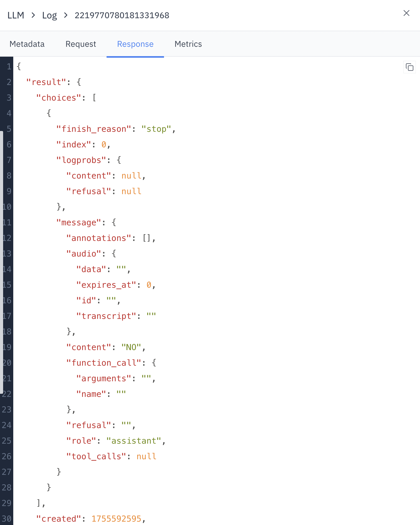The height and width of the screenshot is (525, 420).
Task: Select the Response tab
Action: tap(135, 44)
